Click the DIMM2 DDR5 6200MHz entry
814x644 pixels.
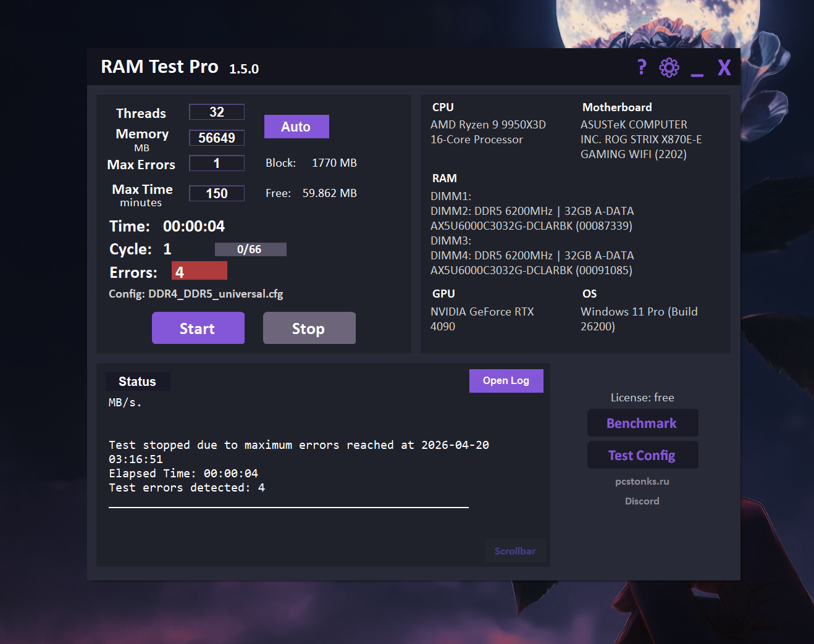pyautogui.click(x=532, y=219)
